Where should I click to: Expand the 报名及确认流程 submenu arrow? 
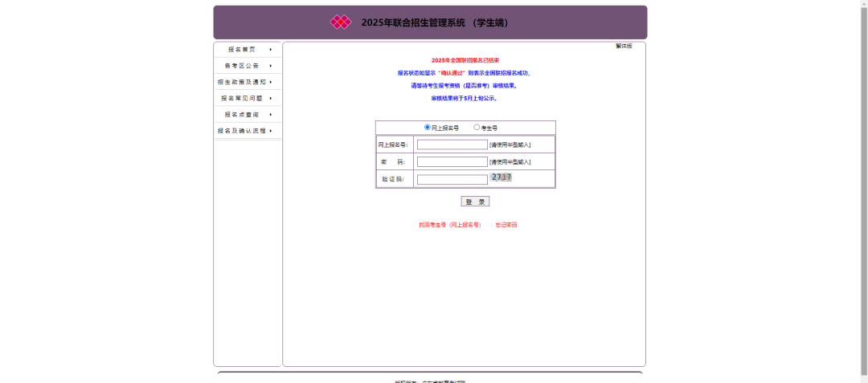point(271,130)
